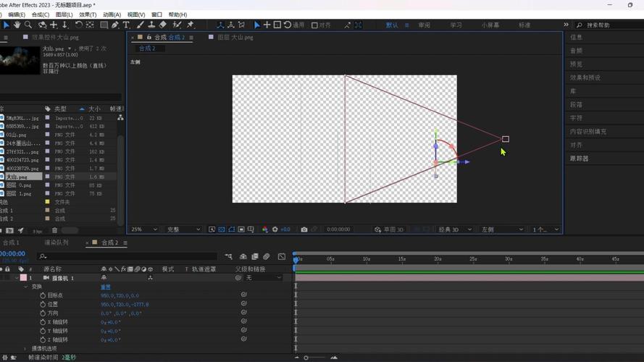The image size is (644, 362).
Task: Open the channel color display icon
Action: [265, 230]
